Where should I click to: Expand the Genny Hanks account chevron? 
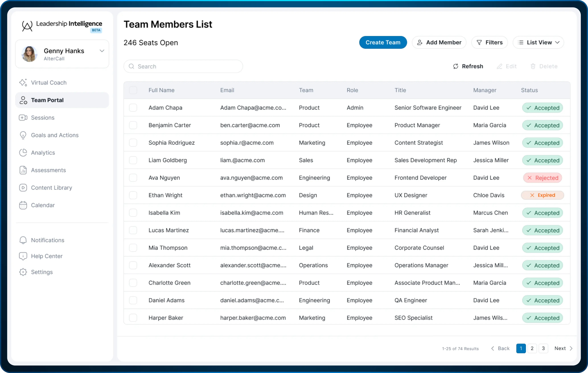coord(102,51)
